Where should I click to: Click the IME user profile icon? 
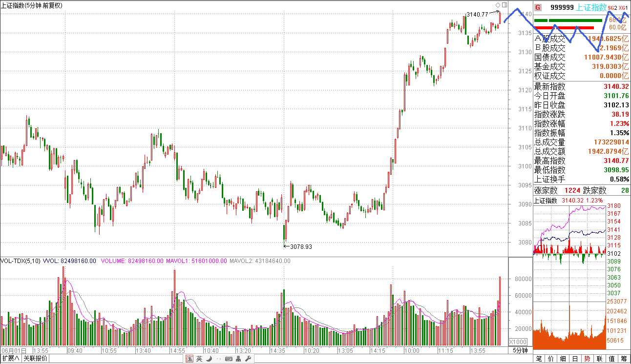(238, 359)
